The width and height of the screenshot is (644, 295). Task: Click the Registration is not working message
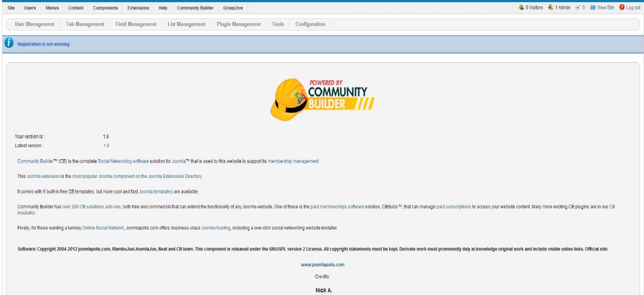click(x=43, y=44)
